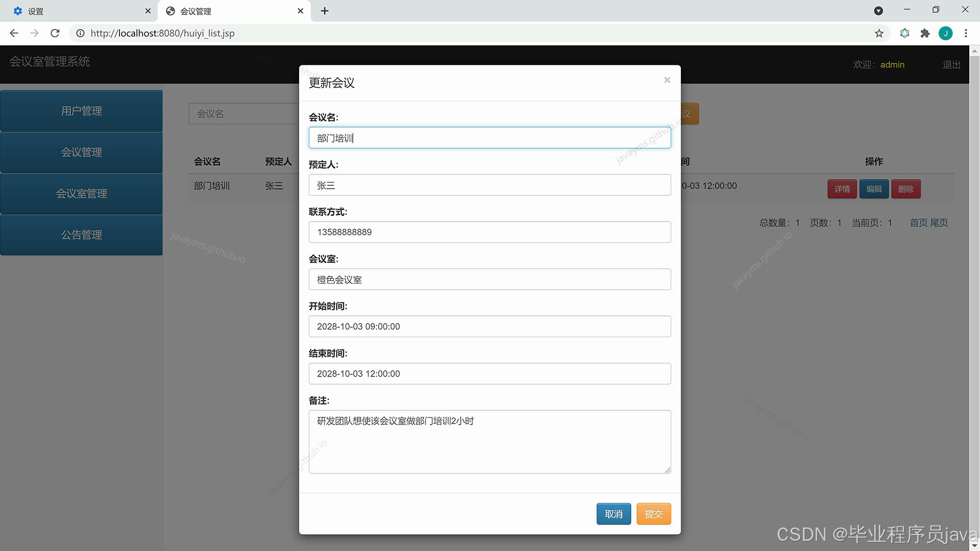The width and height of the screenshot is (980, 551).
Task: Click the site info icon in address bar
Action: [x=80, y=33]
